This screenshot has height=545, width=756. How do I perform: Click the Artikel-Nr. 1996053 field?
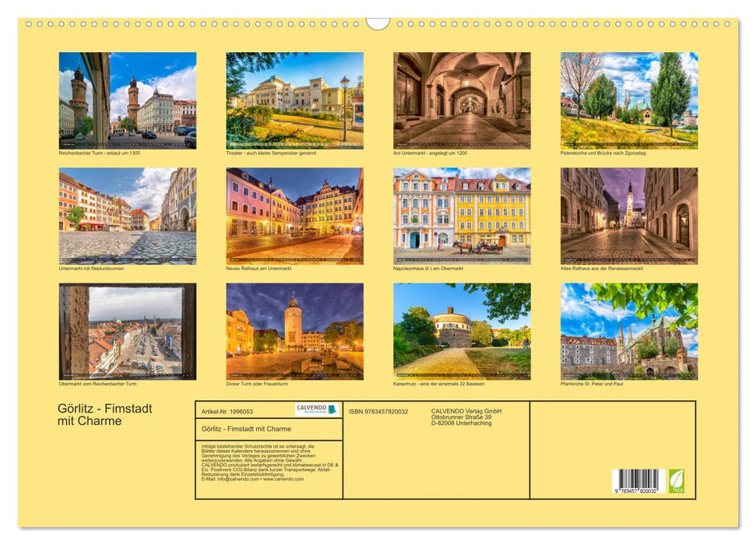click(x=228, y=412)
